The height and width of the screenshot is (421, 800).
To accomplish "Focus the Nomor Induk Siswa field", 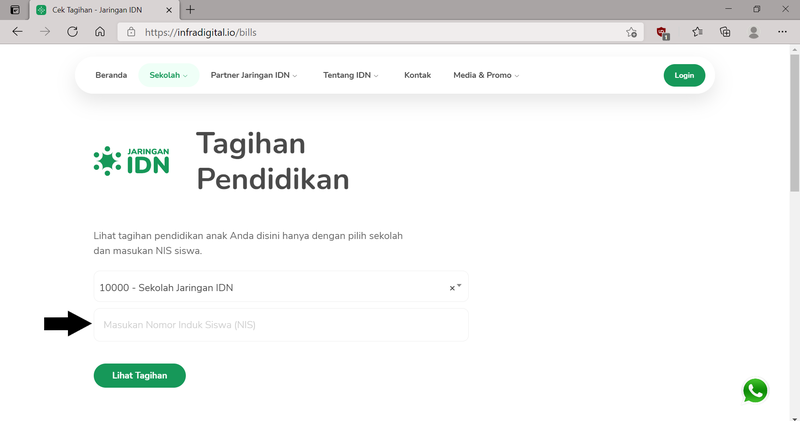I will pyautogui.click(x=281, y=325).
